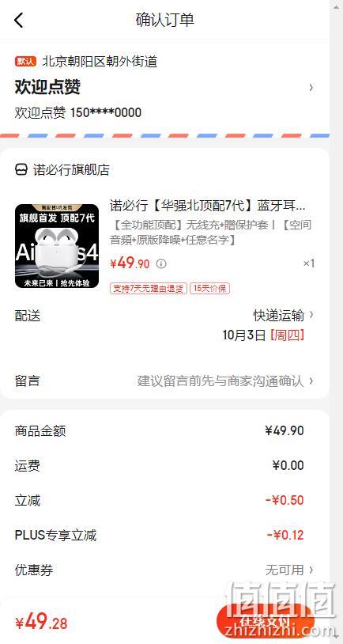The width and height of the screenshot is (343, 644).
Task: Tap the ×1 quantity indicator
Action: tap(308, 263)
